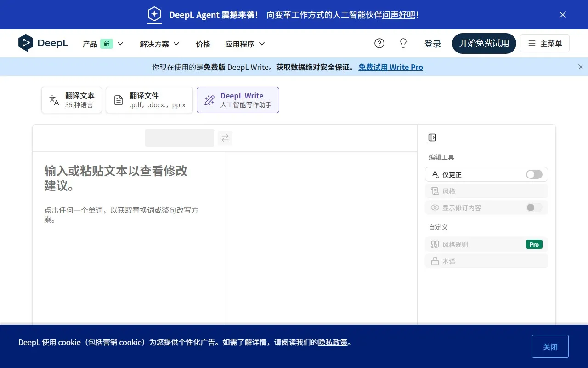Screen dimensions: 588x368
Task: Click the 关闭 cookie banner button
Action: [x=550, y=346]
